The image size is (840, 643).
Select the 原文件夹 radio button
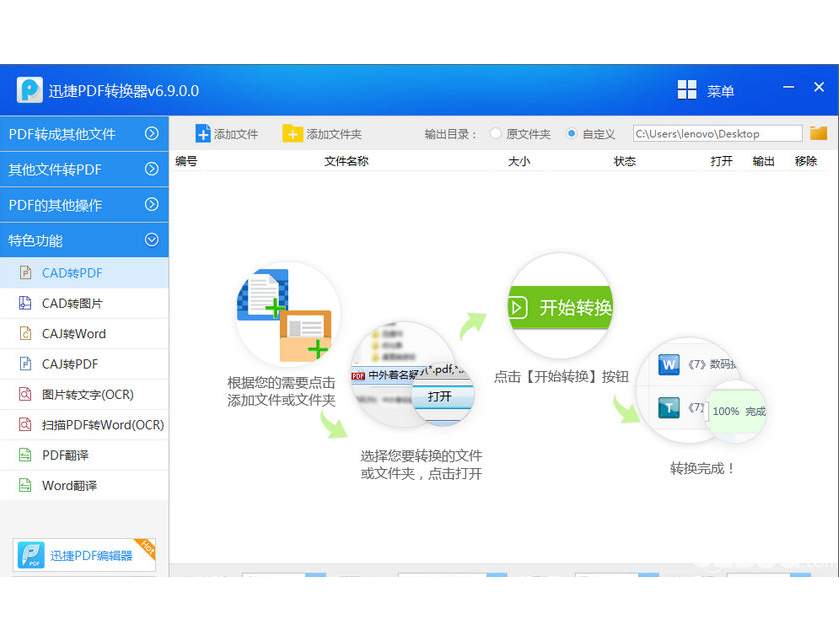tap(496, 133)
